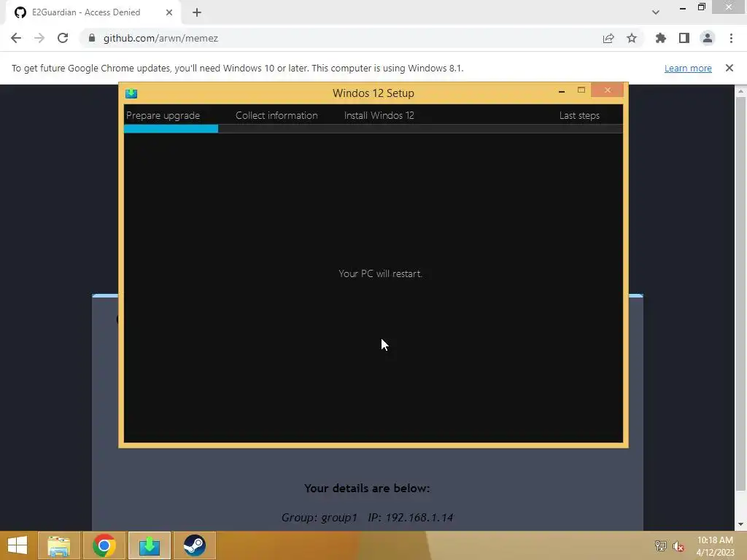This screenshot has height=560, width=747.
Task: Go back in Chrome browser history
Action: 16,38
